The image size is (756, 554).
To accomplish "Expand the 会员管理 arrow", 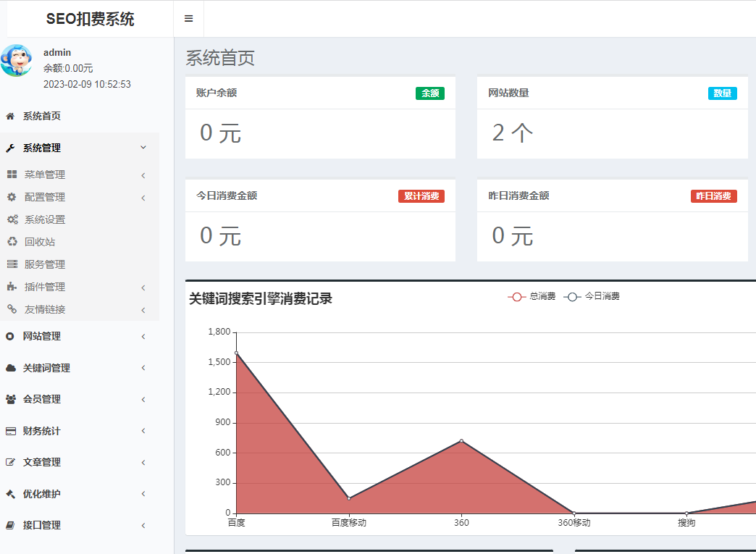I will coord(143,399).
